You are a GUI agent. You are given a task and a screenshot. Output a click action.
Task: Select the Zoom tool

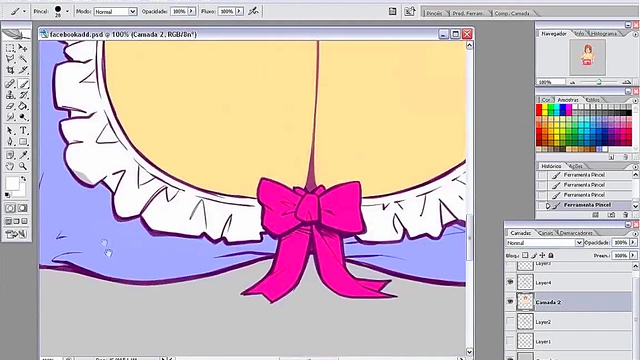(x=23, y=166)
